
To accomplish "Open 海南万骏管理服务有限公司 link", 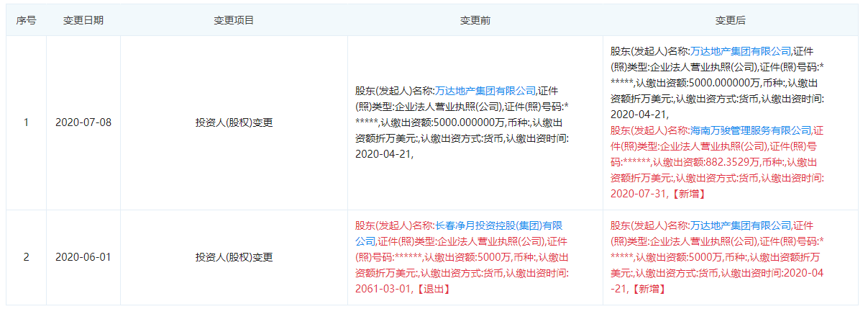I will [751, 130].
